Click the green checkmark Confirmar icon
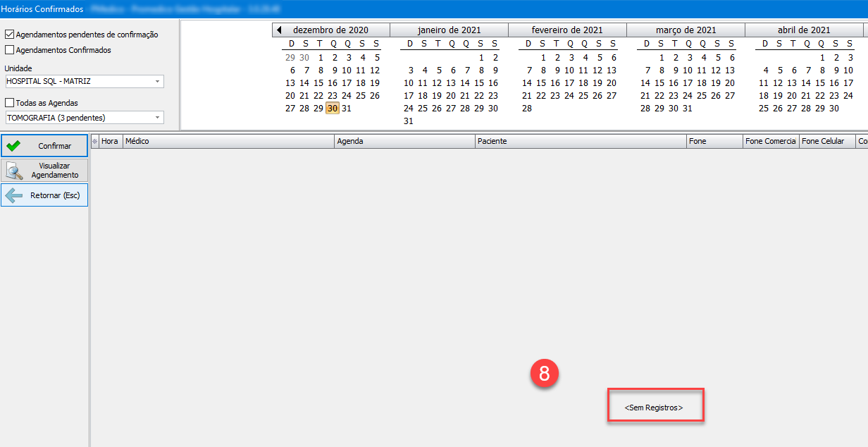The image size is (868, 447). coord(13,146)
